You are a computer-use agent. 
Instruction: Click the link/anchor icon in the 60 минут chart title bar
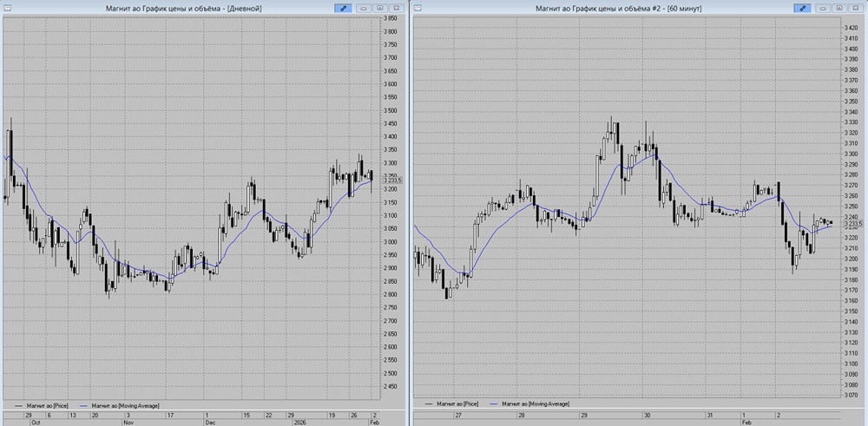coord(803,9)
